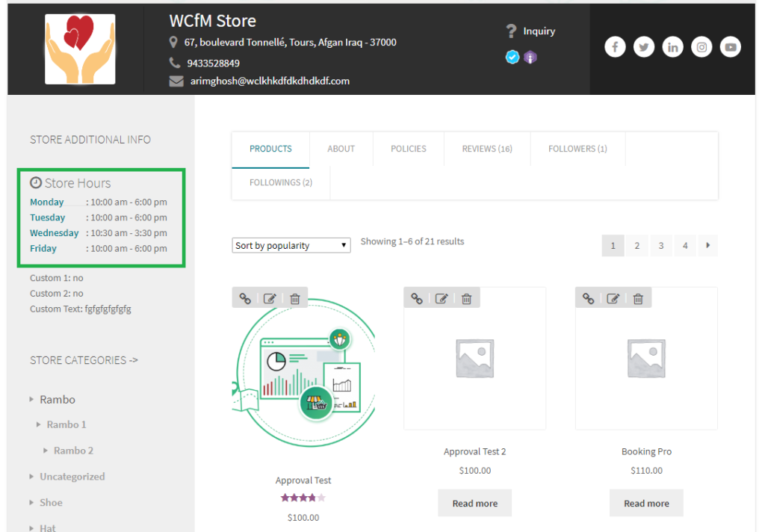This screenshot has width=765, height=532.
Task: Edit icon on Approval Test 2 product
Action: [442, 298]
